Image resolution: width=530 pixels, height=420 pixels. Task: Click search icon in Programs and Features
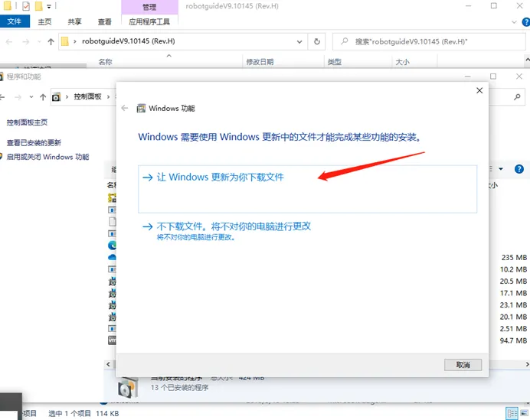pos(517,97)
